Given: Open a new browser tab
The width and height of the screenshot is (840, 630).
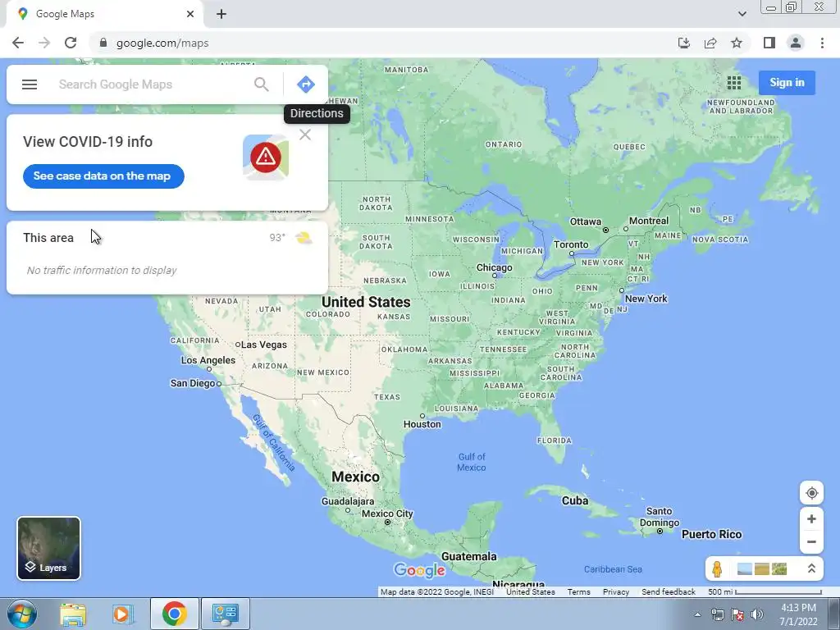Looking at the screenshot, I should coord(221,14).
